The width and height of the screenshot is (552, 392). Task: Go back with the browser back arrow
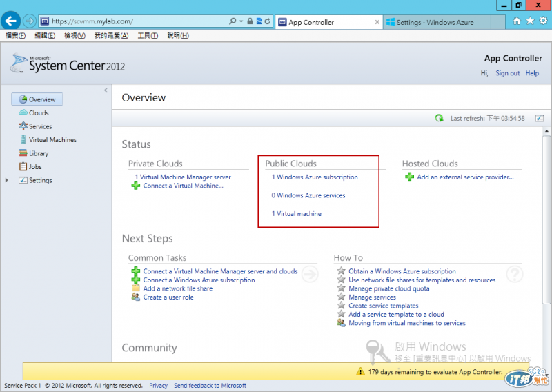[10, 21]
